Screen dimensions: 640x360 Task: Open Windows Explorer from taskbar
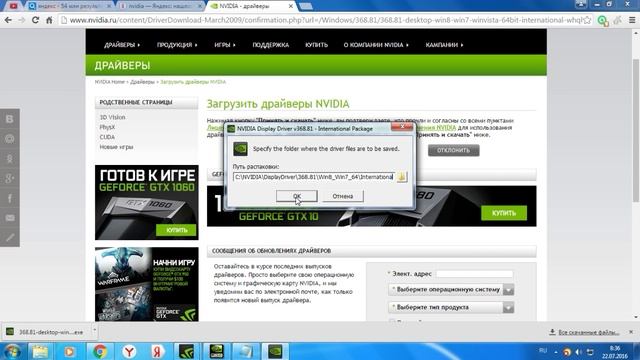tap(40, 351)
